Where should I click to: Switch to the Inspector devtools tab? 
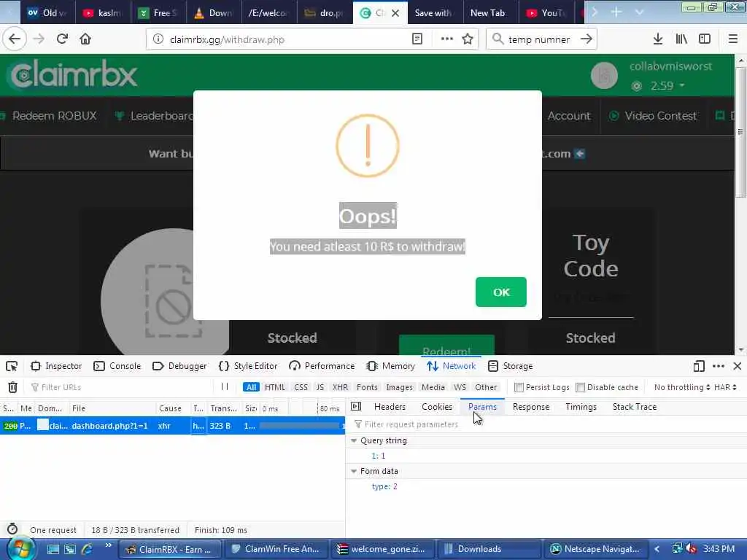[x=56, y=366]
